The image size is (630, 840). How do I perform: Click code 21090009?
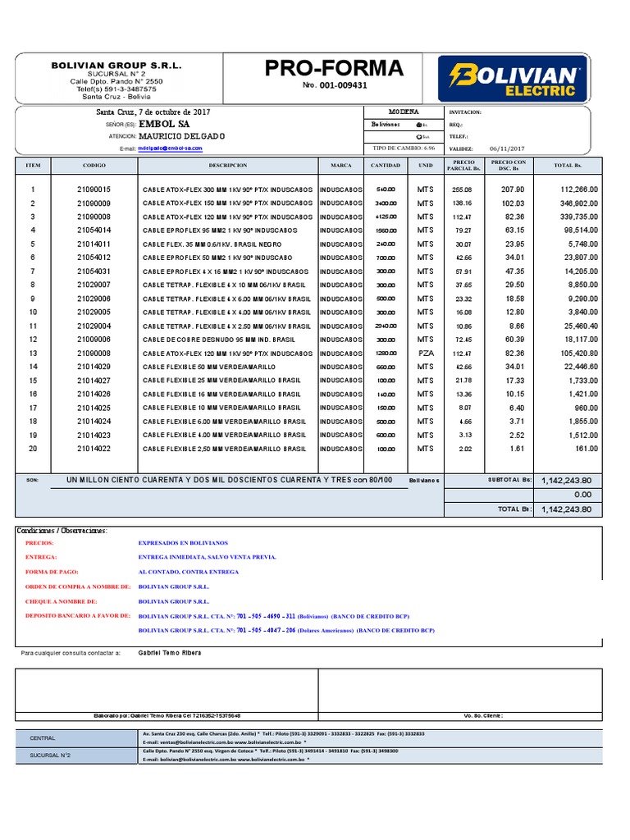click(94, 203)
